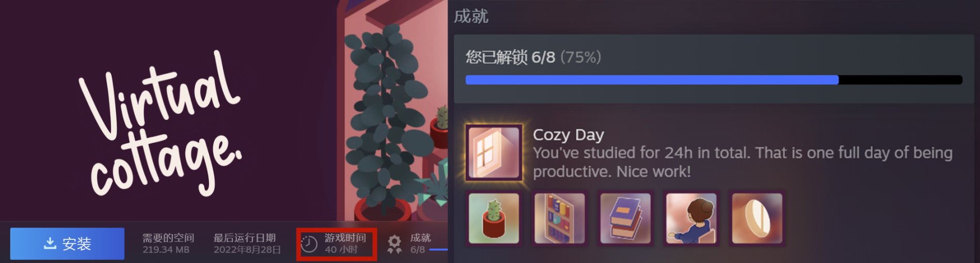This screenshot has height=263, width=980.
Task: Select the potted cactus achievement icon
Action: [494, 218]
